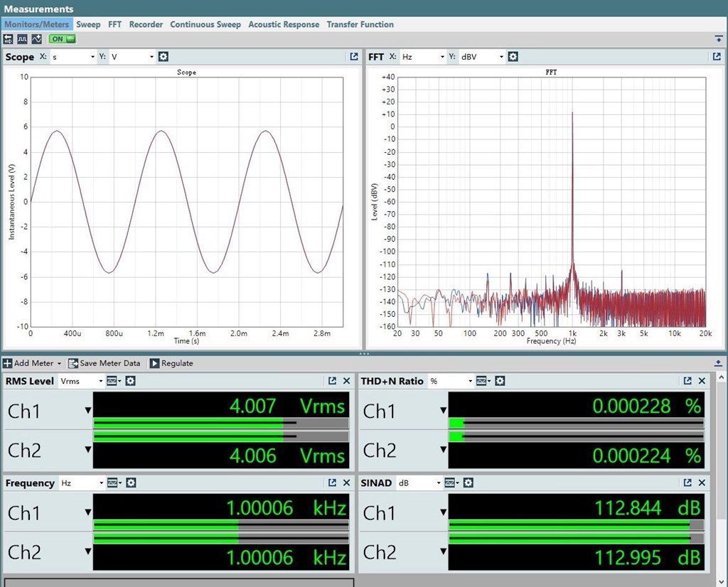Open the FFT graph settings gear
Viewport: 728px width, 587px height.
[x=513, y=57]
